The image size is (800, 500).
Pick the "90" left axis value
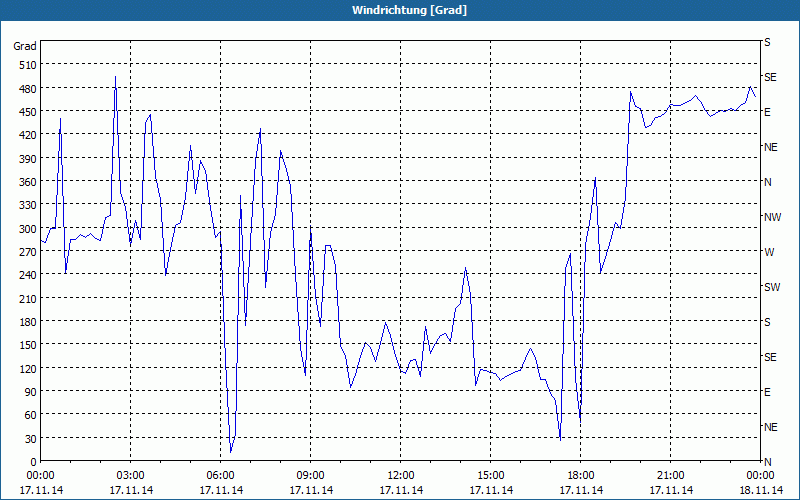(31, 392)
